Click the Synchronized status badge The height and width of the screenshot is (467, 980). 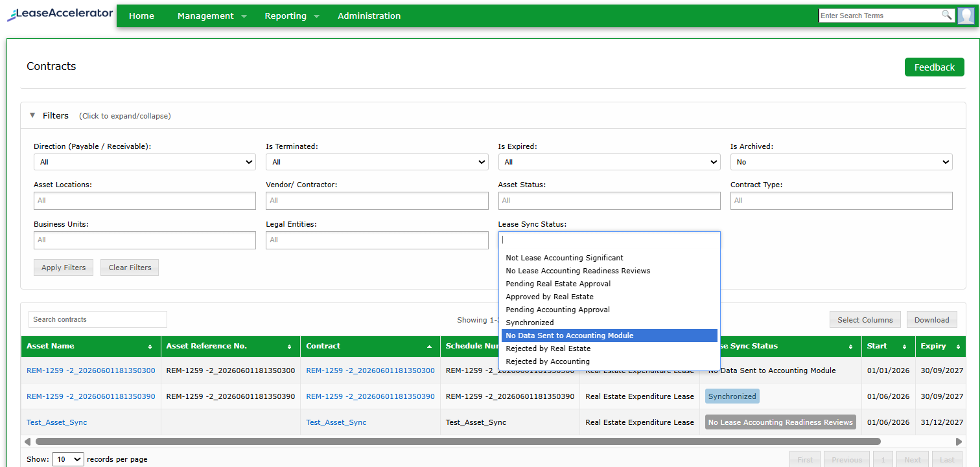tap(732, 396)
